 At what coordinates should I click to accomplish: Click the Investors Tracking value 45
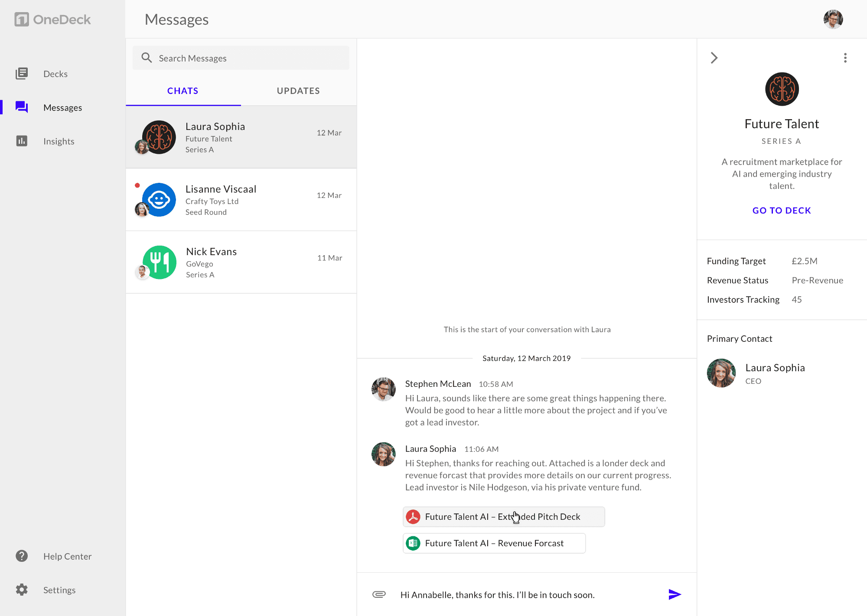coord(797,300)
